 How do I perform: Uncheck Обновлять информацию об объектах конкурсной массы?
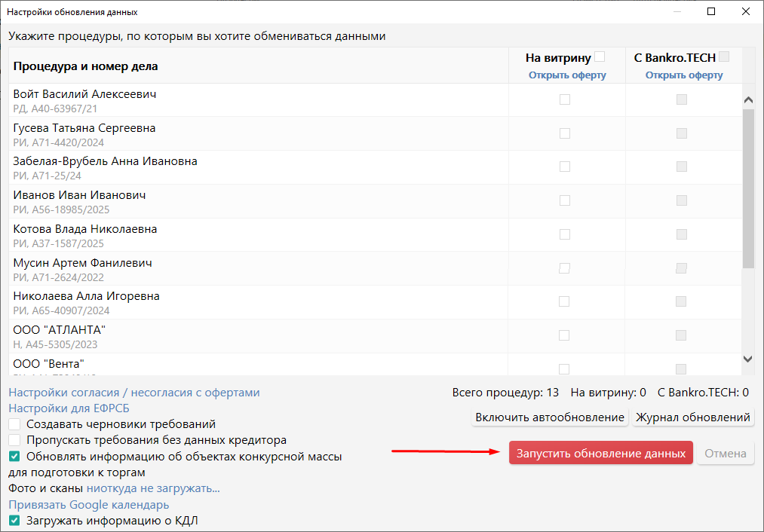[14, 456]
